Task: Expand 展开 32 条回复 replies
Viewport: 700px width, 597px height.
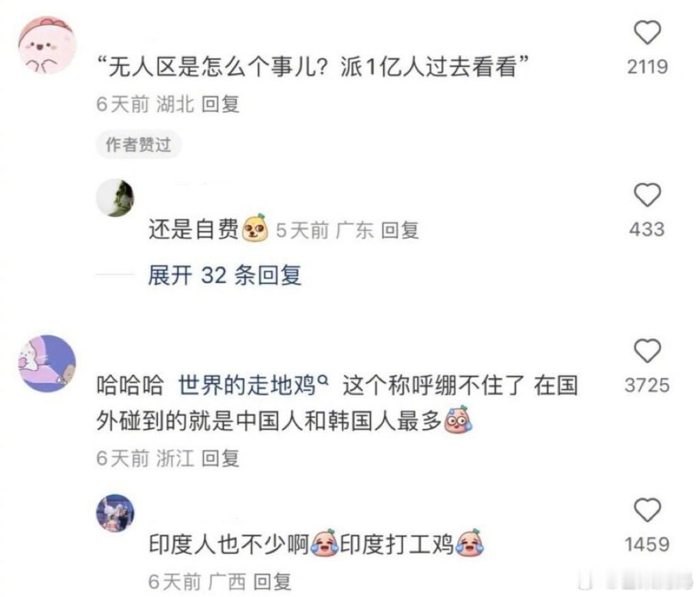Action: click(x=224, y=275)
